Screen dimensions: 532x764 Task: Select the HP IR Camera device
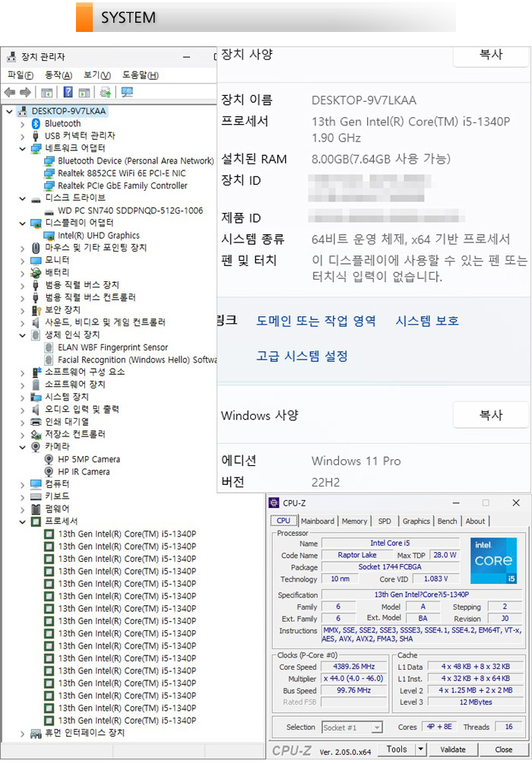84,471
